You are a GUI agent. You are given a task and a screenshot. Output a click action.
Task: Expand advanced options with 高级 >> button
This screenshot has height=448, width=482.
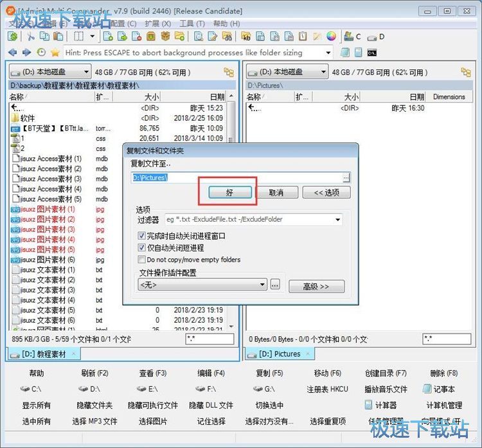click(316, 286)
